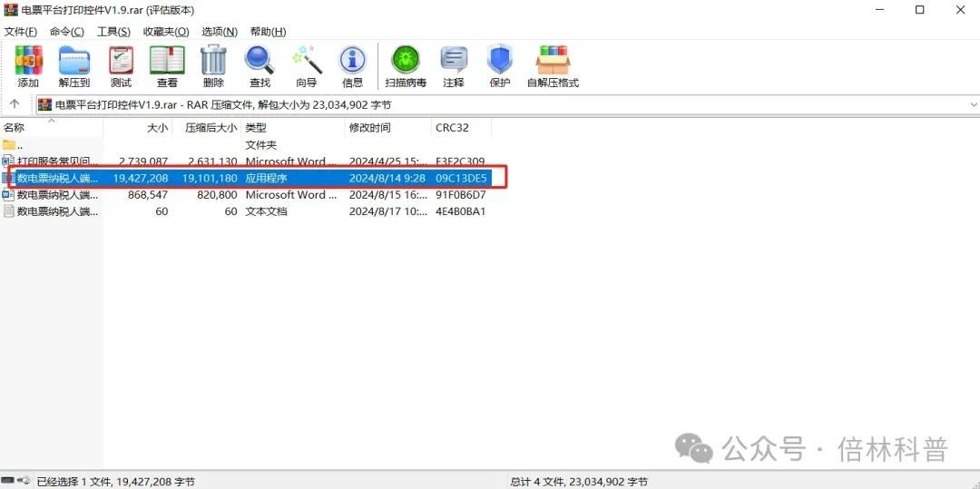The height and width of the screenshot is (489, 980).
Task: Click size value 19,427,208
Action: (x=141, y=178)
